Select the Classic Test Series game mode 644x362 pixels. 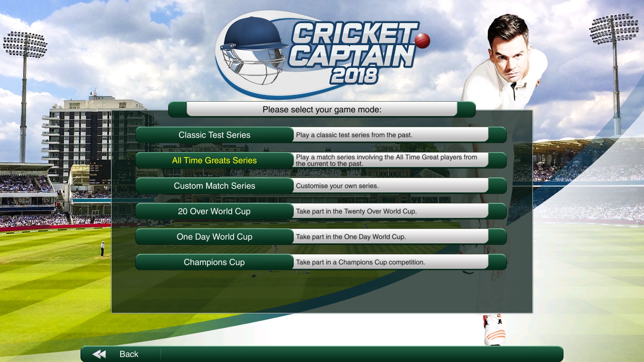pyautogui.click(x=215, y=135)
